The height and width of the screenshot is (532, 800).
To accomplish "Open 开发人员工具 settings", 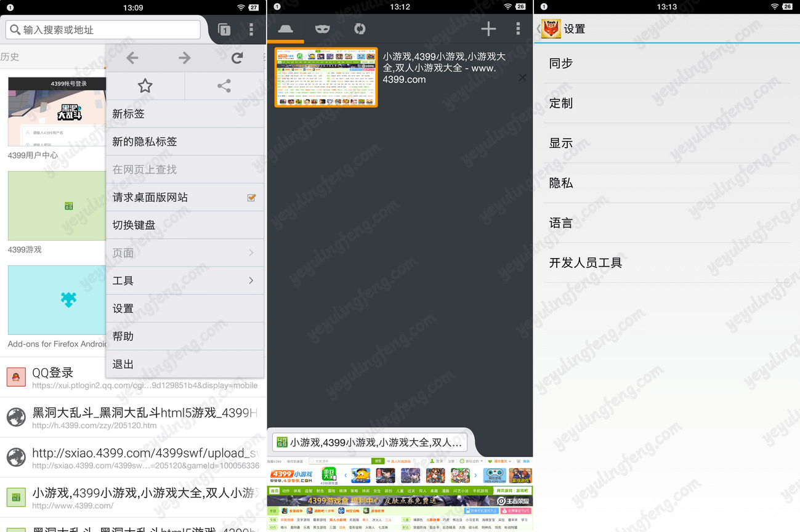I will coord(666,263).
